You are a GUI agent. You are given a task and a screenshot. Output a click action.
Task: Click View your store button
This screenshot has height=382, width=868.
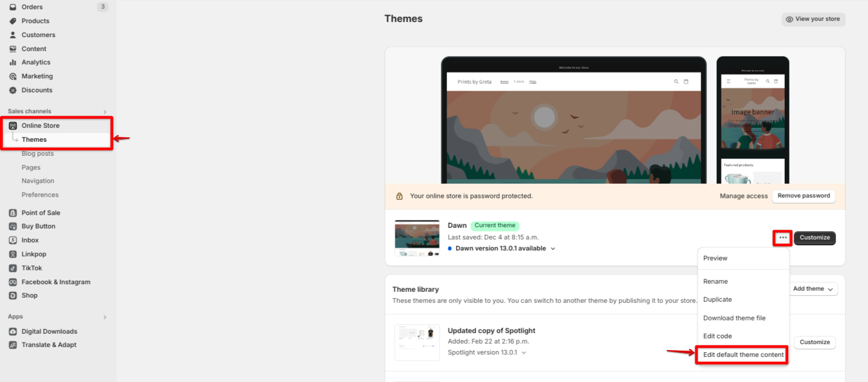(x=813, y=19)
